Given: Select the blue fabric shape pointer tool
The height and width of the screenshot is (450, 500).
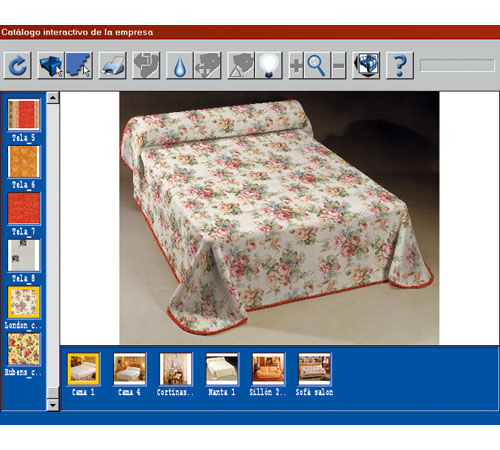Looking at the screenshot, I should pyautogui.click(x=79, y=65).
